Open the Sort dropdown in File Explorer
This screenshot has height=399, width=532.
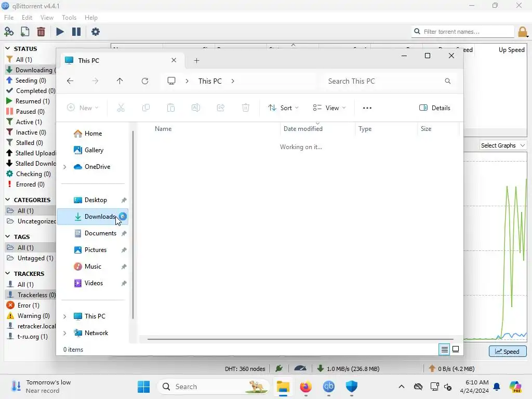[x=283, y=108]
